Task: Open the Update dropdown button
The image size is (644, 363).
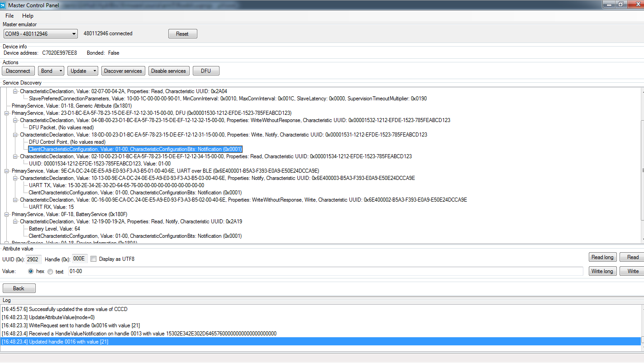Action: pos(83,71)
